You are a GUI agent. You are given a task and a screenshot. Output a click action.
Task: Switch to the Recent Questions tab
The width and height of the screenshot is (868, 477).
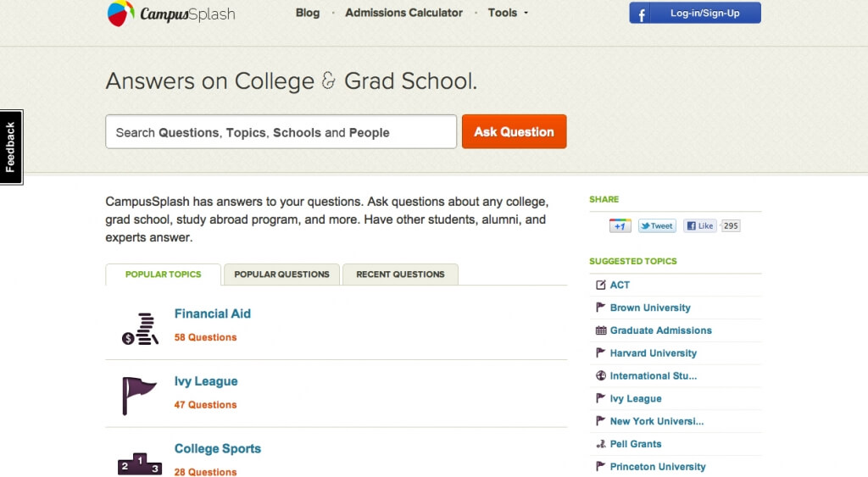click(x=400, y=275)
